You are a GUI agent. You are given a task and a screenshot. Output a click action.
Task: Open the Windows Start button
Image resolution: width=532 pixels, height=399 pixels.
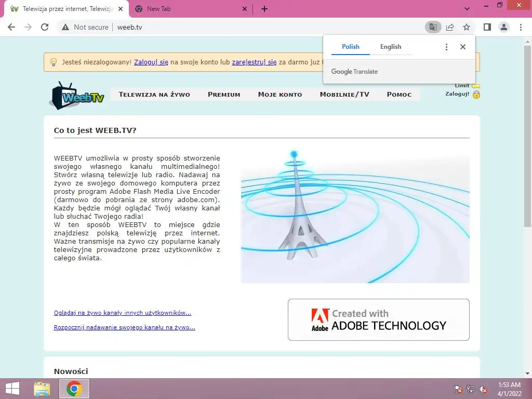12,389
